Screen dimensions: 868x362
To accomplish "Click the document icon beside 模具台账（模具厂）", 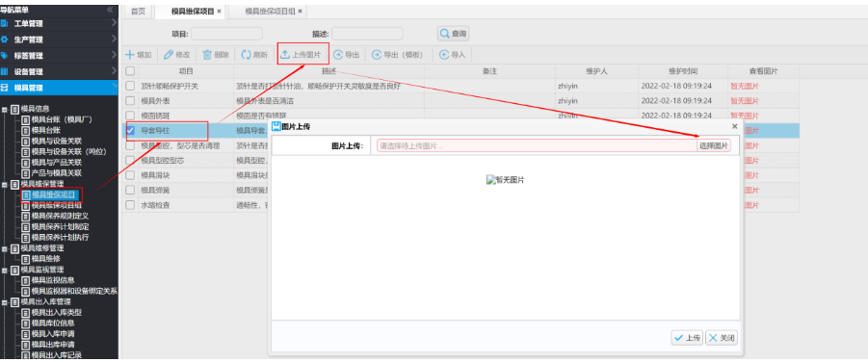I will pos(25,119).
